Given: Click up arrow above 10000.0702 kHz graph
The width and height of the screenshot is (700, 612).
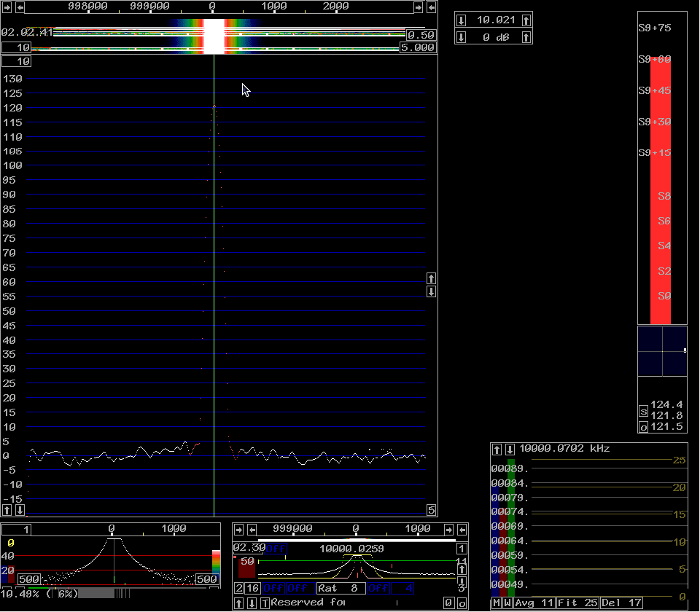Looking at the screenshot, I should [x=497, y=449].
